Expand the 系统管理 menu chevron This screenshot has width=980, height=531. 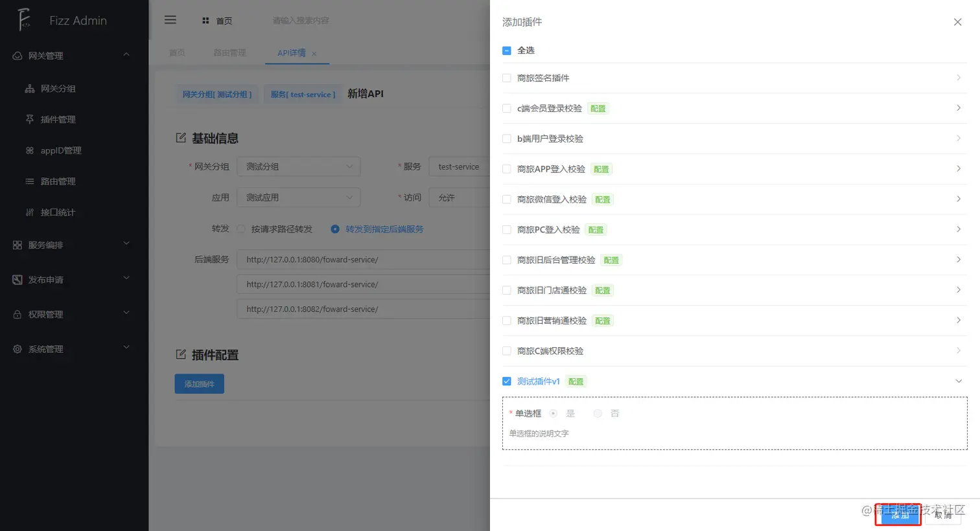(x=126, y=347)
